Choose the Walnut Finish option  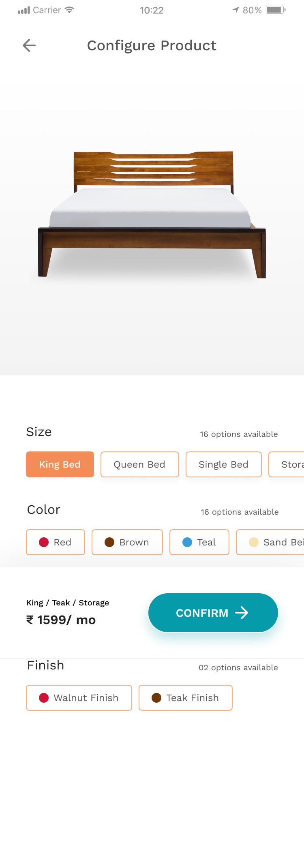(79, 698)
